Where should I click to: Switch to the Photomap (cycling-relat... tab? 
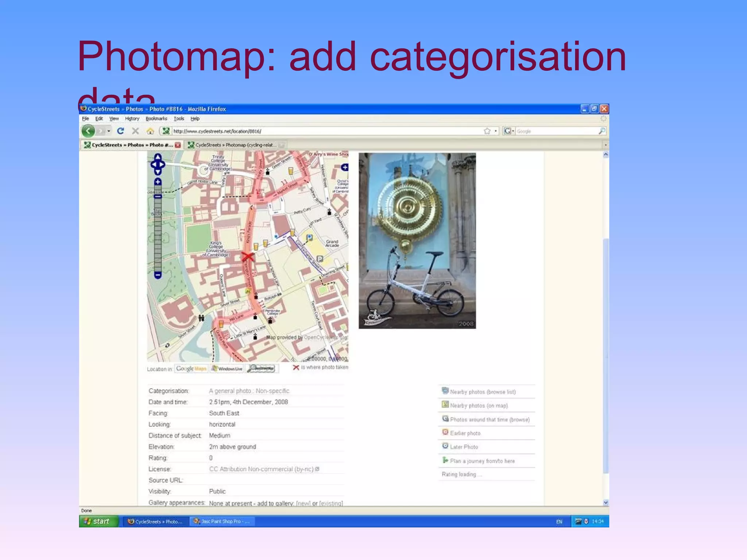(x=236, y=145)
